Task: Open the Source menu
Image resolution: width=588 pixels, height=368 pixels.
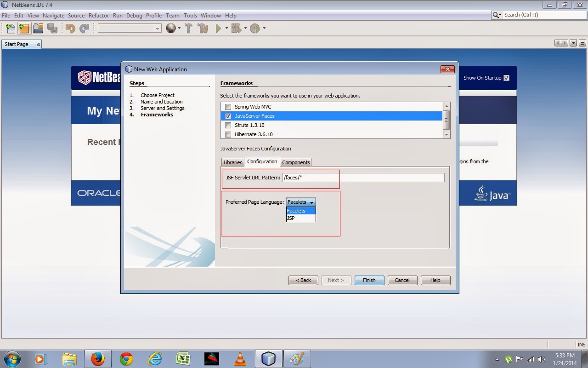Action: 76,15
